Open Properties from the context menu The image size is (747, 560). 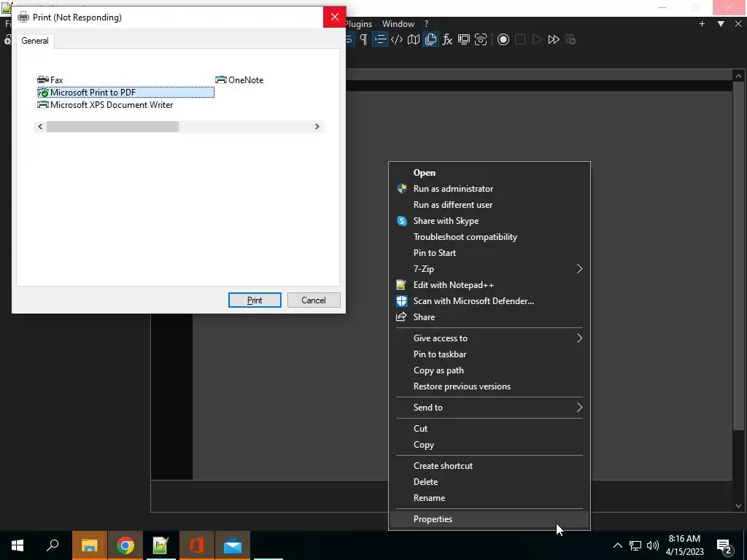click(489, 519)
